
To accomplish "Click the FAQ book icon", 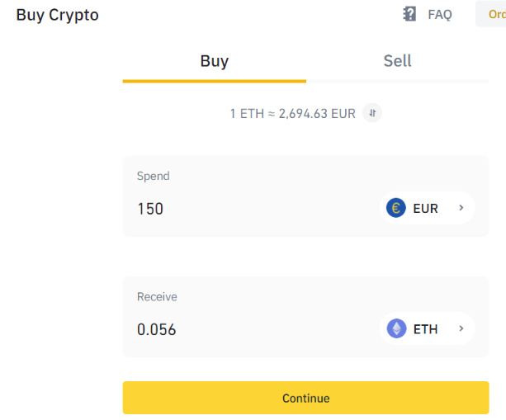I will pos(409,14).
